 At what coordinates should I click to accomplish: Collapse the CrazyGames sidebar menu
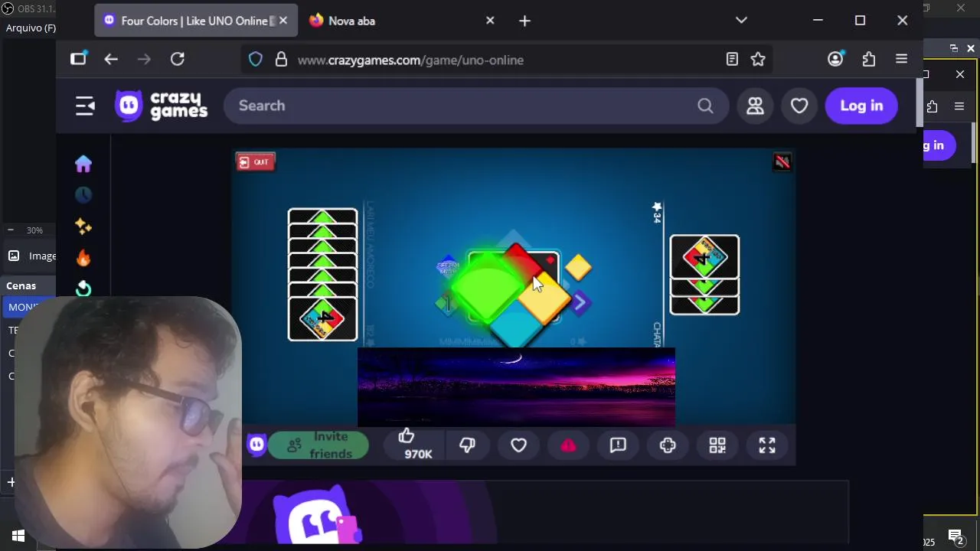click(85, 106)
